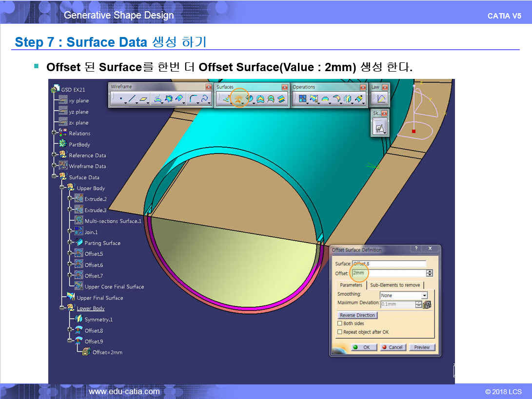
Task: Select the Join tool in Operations toolbar
Action: coord(302,99)
